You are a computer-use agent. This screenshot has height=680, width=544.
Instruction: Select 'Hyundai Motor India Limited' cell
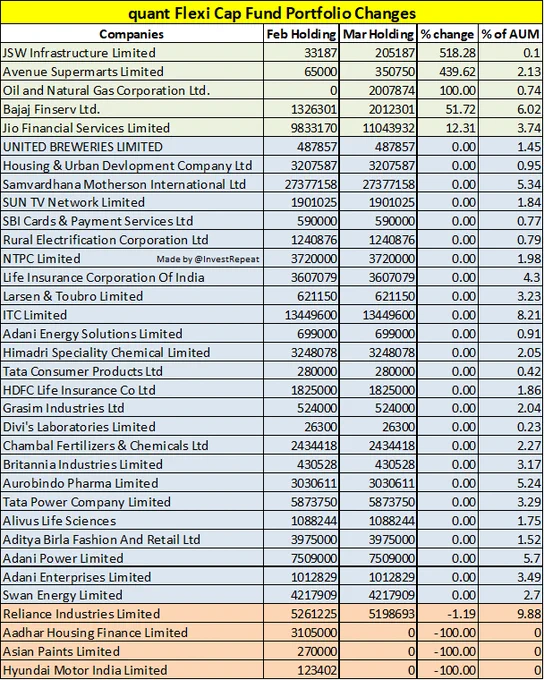[x=132, y=670]
